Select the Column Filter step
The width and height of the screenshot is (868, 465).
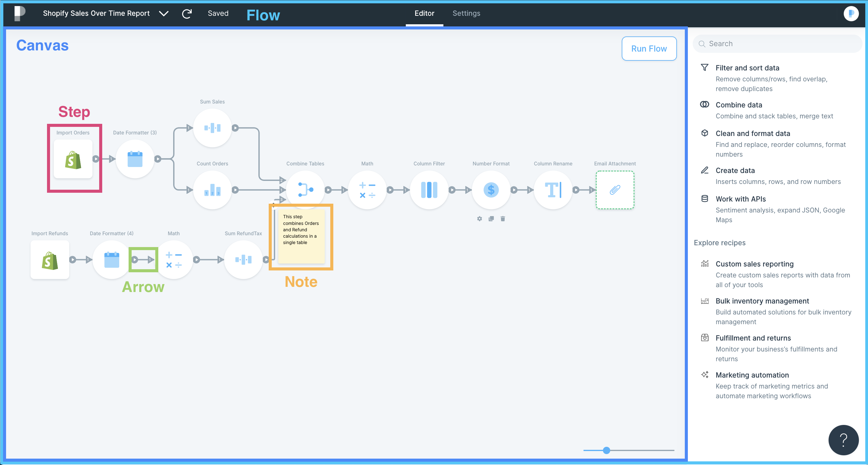429,190
